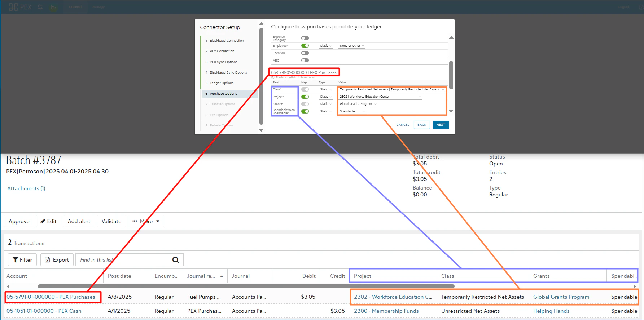Screen dimensions: 644x320
Task: Open Class type Static dropdown
Action: (x=326, y=89)
